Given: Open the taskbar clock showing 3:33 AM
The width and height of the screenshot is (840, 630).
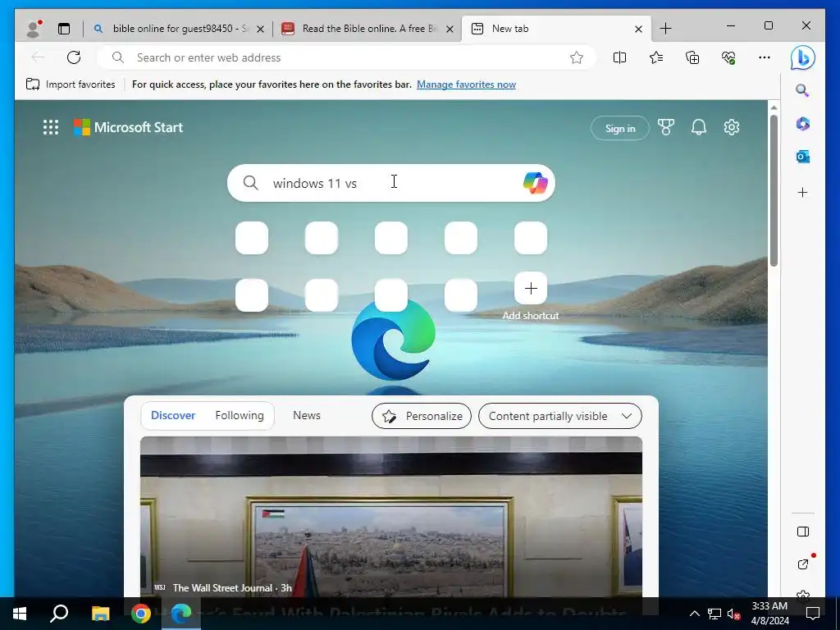Looking at the screenshot, I should [769, 614].
